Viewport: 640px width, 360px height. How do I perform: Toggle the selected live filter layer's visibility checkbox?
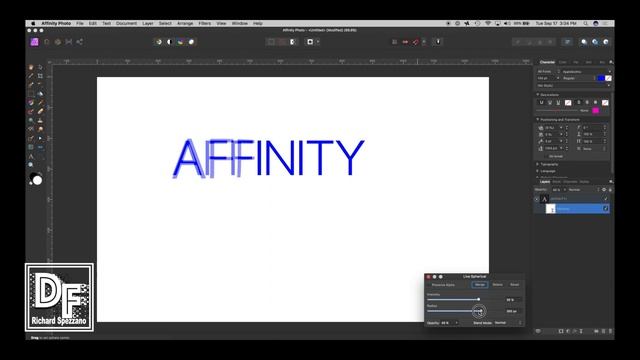click(605, 209)
